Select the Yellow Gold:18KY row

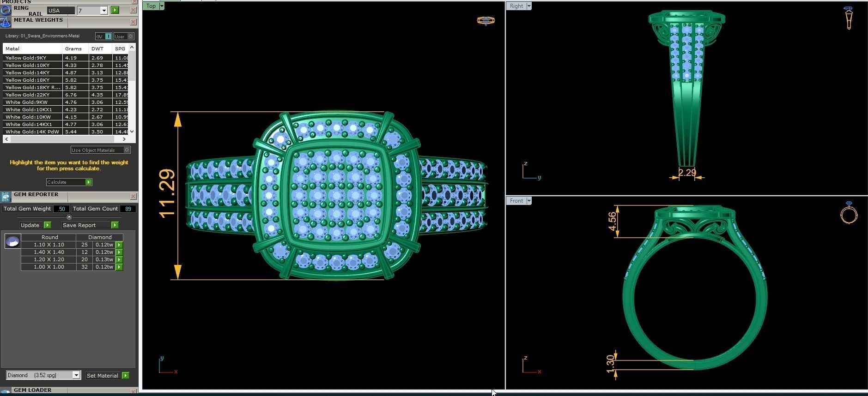tap(65, 80)
